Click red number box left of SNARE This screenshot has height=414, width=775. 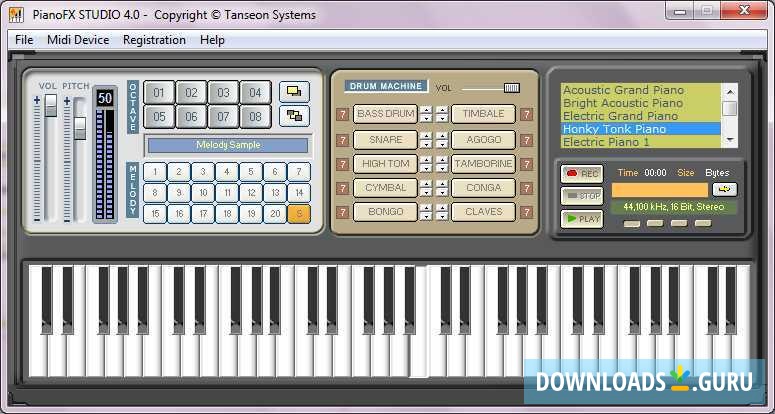pos(343,140)
